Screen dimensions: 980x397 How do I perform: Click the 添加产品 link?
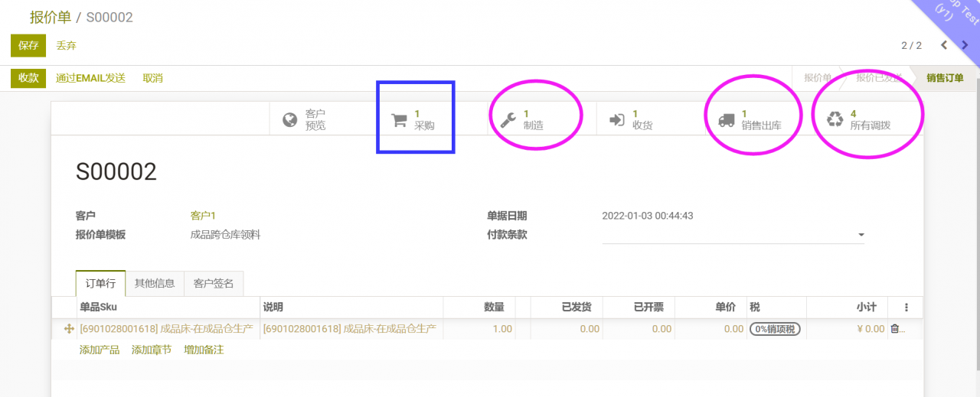tap(100, 350)
